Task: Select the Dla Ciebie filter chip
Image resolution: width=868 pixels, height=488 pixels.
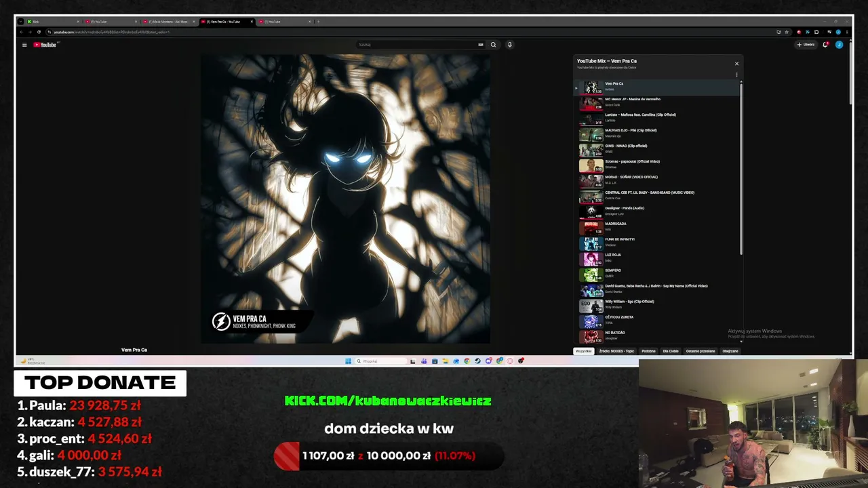Action: [671, 351]
